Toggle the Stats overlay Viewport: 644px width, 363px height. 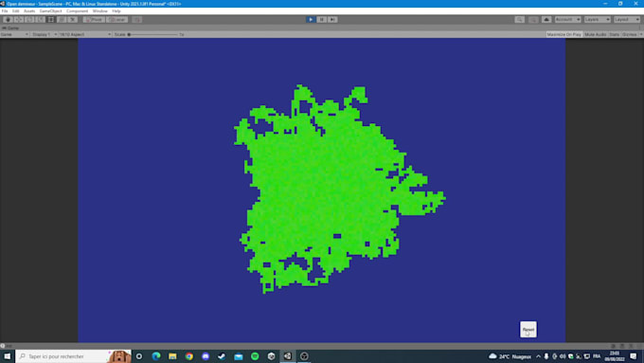614,34
